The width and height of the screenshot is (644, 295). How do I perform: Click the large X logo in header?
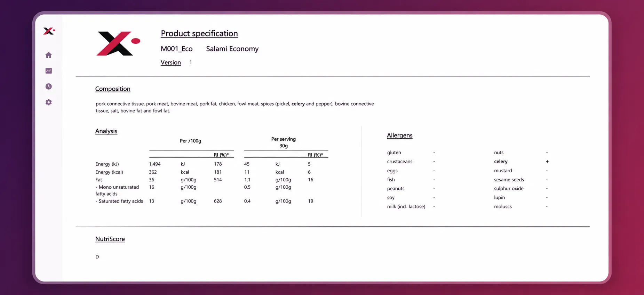pyautogui.click(x=118, y=43)
